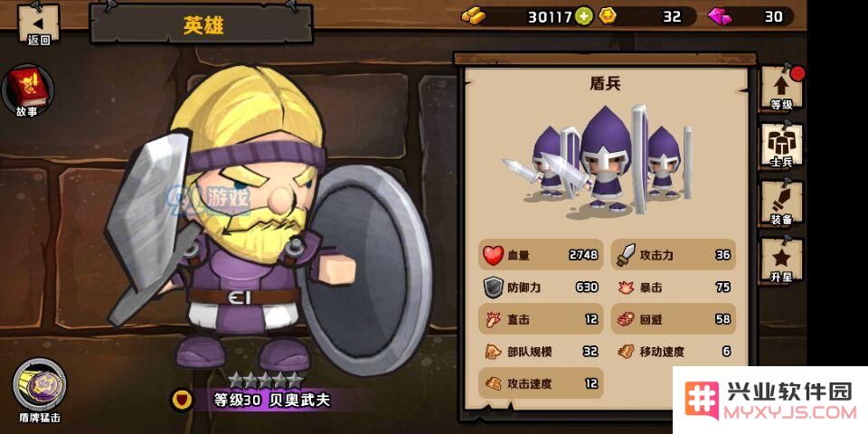Image resolution: width=868 pixels, height=434 pixels.
Task: Go back using the 返回 arrow button
Action: (39, 24)
